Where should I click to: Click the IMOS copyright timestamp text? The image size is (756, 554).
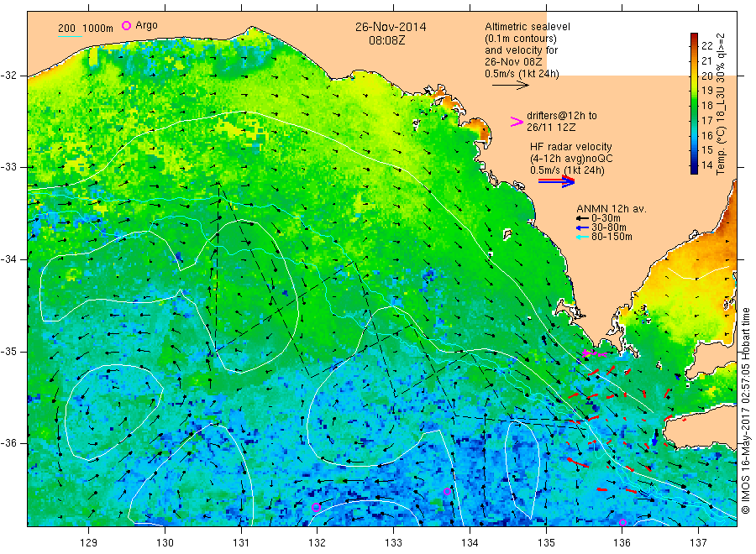746,410
